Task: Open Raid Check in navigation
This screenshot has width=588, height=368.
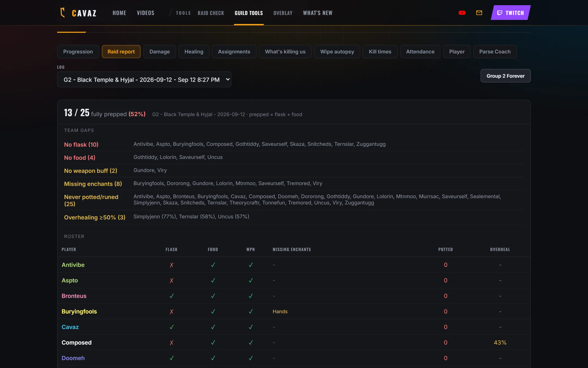Action: [211, 13]
